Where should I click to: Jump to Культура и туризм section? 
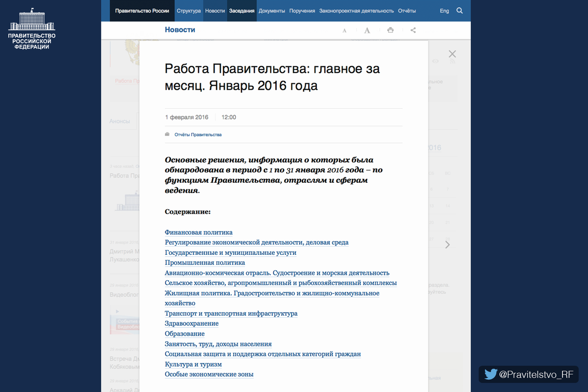coord(193,364)
